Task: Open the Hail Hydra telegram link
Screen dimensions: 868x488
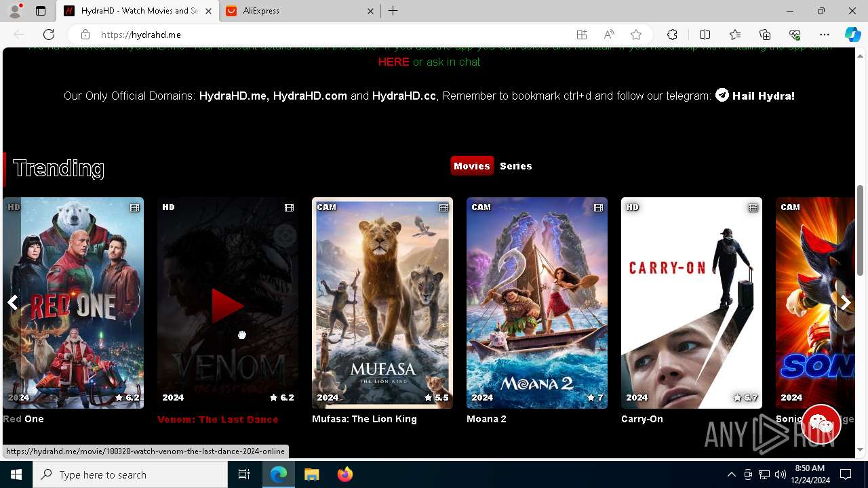Action: (764, 96)
